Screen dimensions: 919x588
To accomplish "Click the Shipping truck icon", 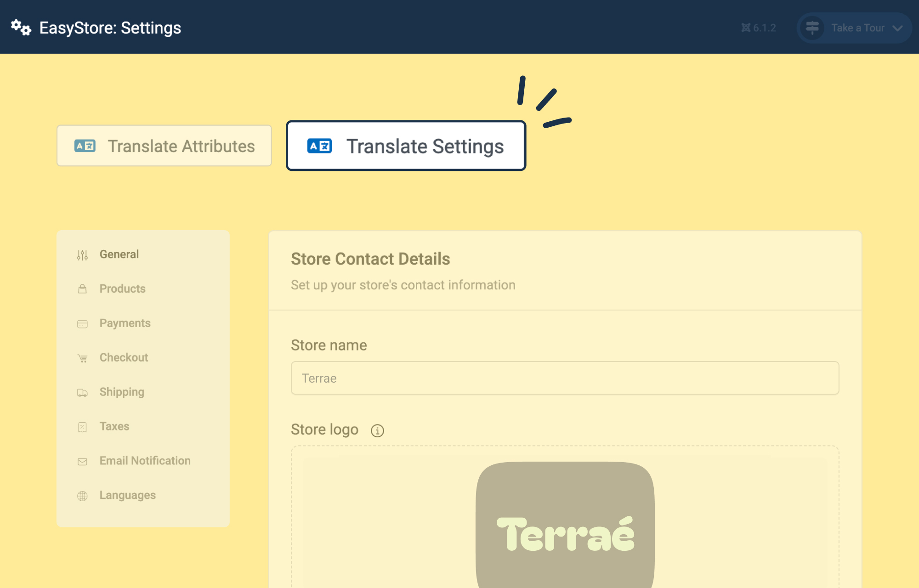I will [82, 393].
